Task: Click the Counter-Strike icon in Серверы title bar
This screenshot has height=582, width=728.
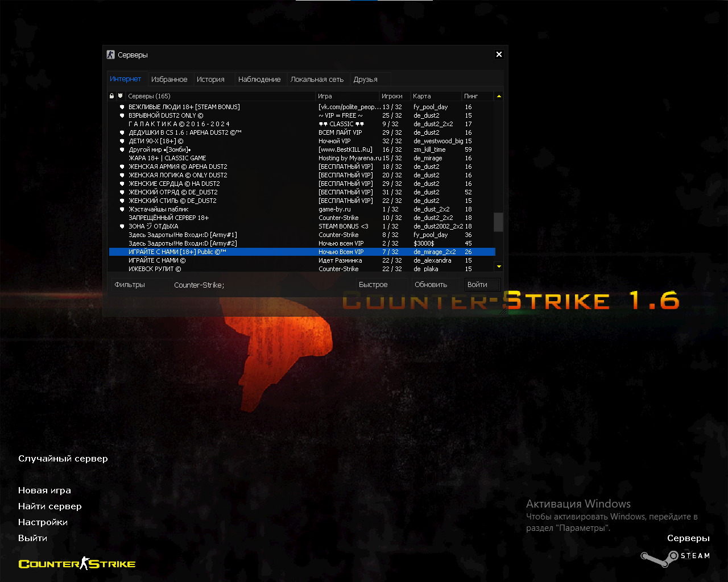Action: tap(111, 55)
